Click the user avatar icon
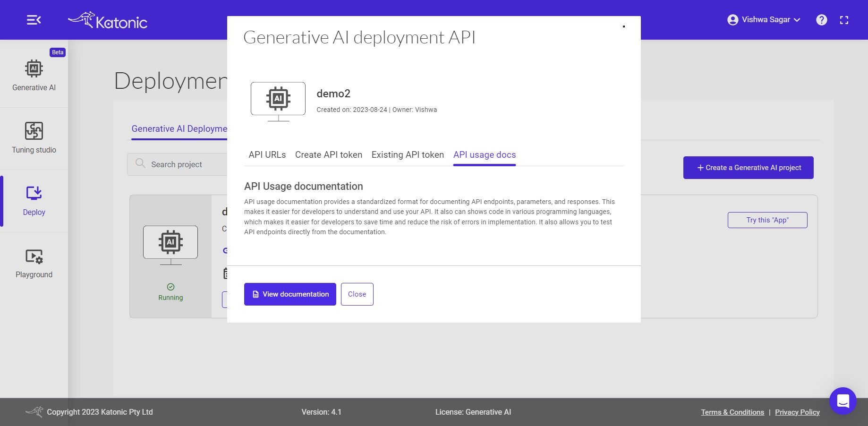Screen dimensions: 868x426 click(733, 20)
